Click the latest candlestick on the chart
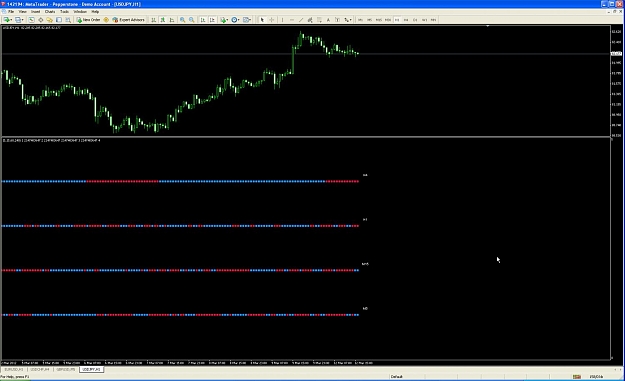The height and width of the screenshot is (381, 625). click(358, 53)
